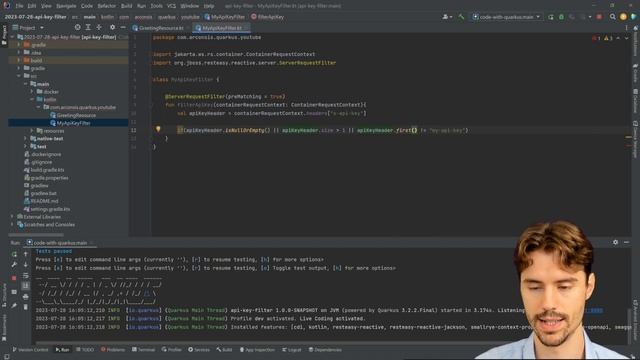Toggle scroll to end in Run console
This screenshot has height=360, width=640.
(26, 286)
